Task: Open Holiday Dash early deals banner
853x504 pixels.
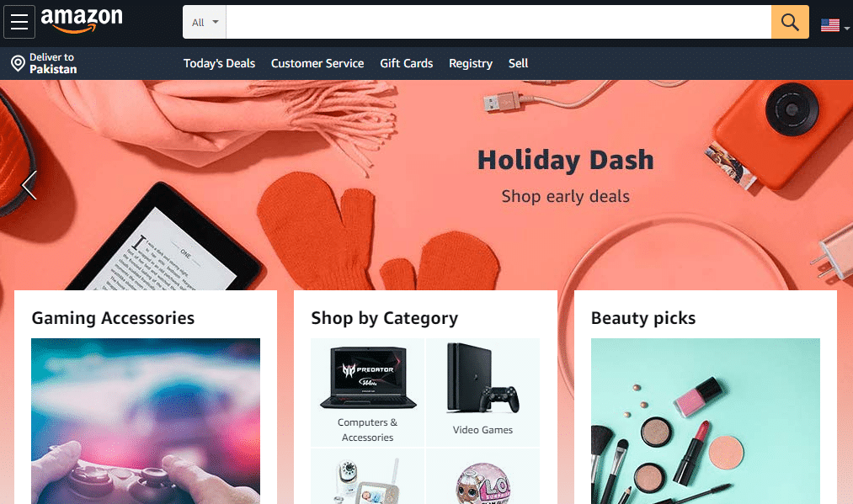Action: pos(565,175)
